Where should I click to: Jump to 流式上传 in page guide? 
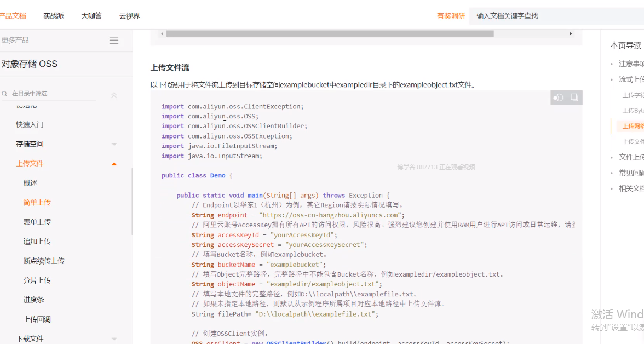pos(631,79)
